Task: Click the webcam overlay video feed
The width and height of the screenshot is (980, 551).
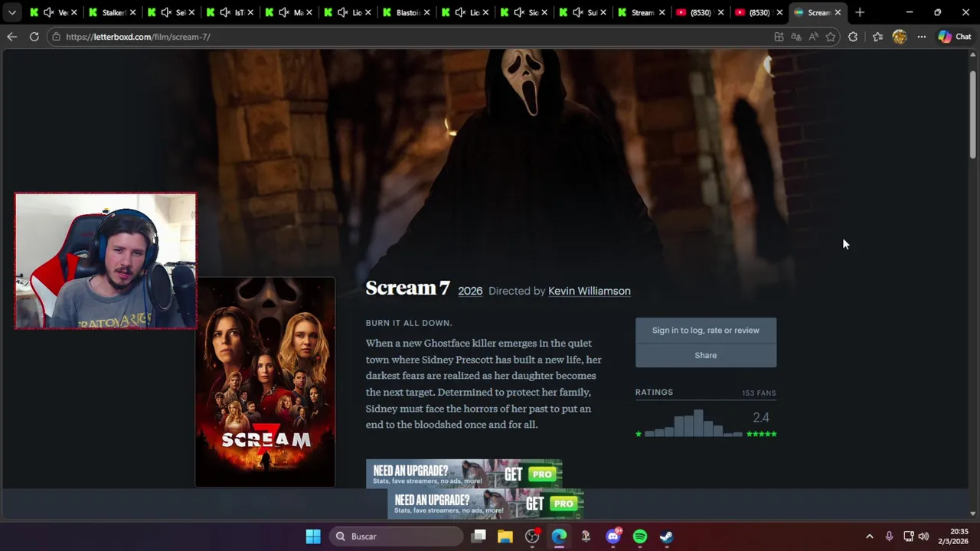Action: [x=106, y=261]
